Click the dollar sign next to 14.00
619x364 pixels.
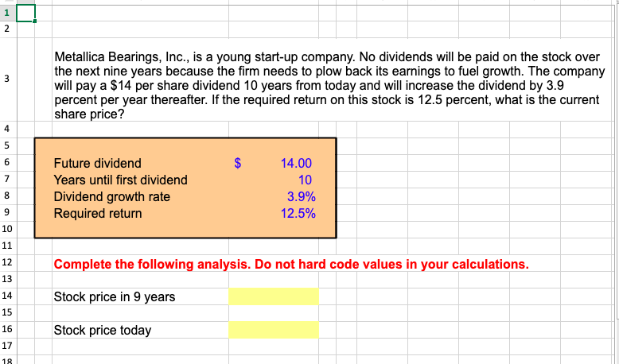(238, 163)
